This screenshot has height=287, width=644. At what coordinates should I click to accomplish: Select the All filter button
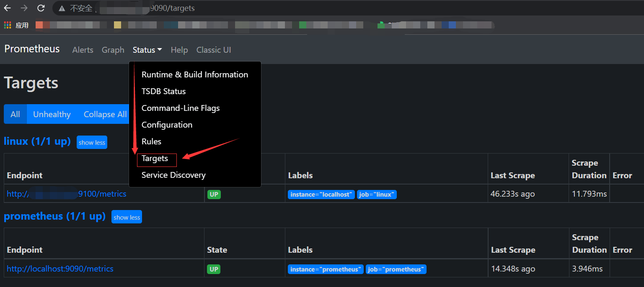click(x=15, y=114)
